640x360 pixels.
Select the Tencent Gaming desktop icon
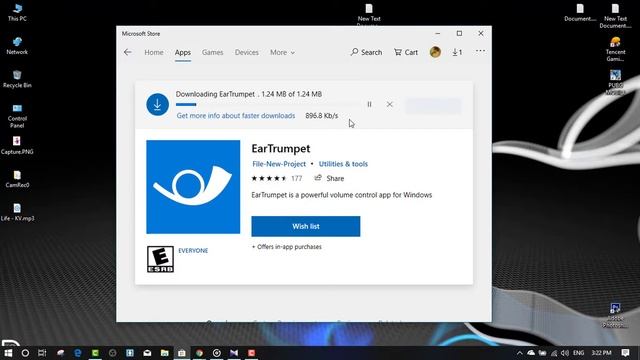click(x=616, y=49)
